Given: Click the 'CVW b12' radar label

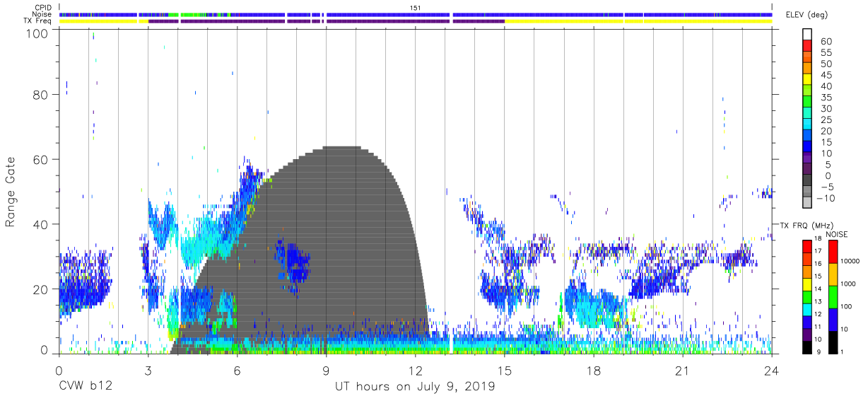Looking at the screenshot, I should tap(85, 386).
